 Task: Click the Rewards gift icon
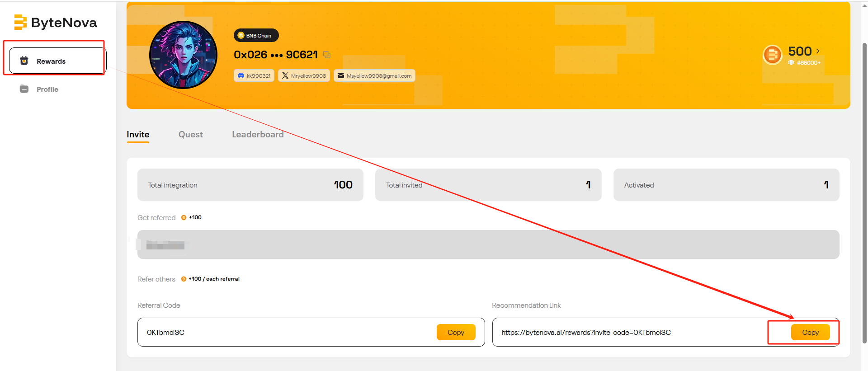click(24, 61)
